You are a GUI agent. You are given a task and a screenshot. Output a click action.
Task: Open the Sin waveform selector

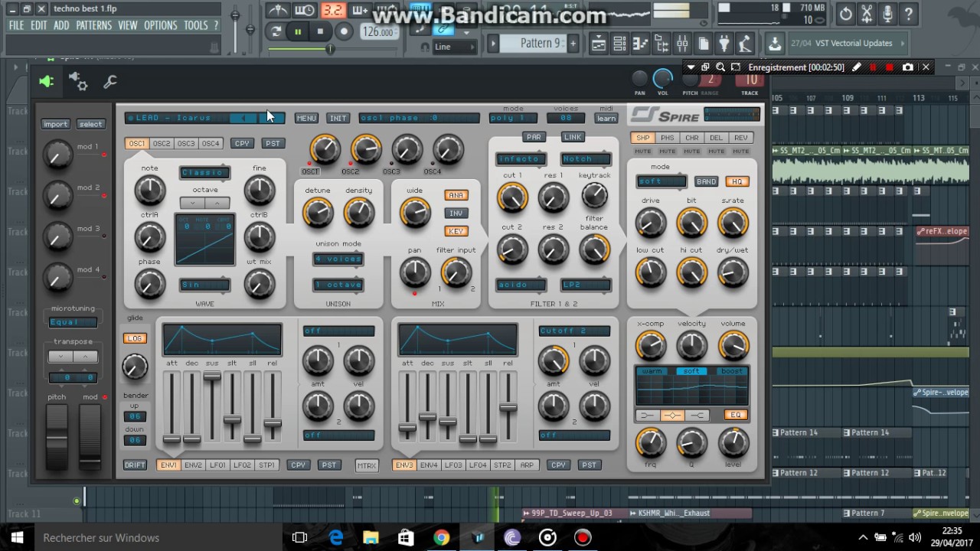pos(204,285)
